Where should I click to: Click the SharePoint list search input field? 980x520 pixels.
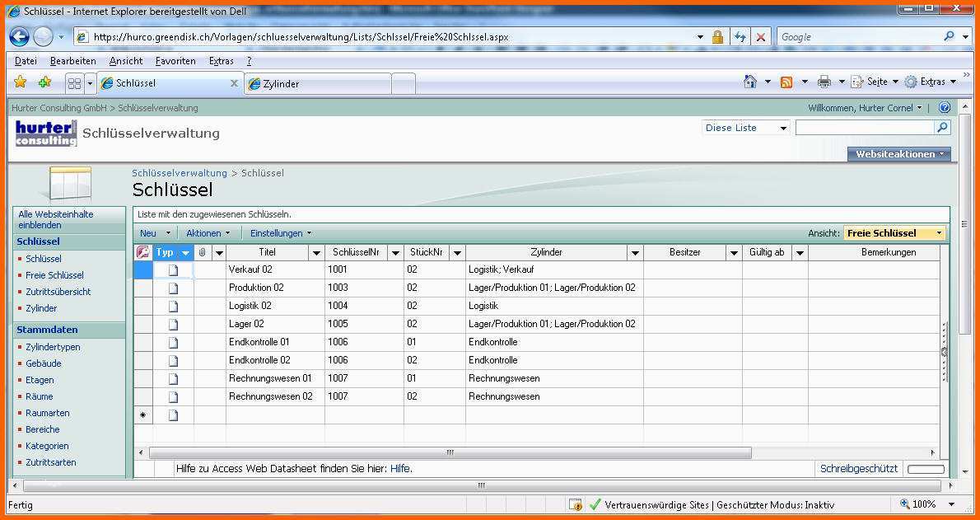pos(865,128)
